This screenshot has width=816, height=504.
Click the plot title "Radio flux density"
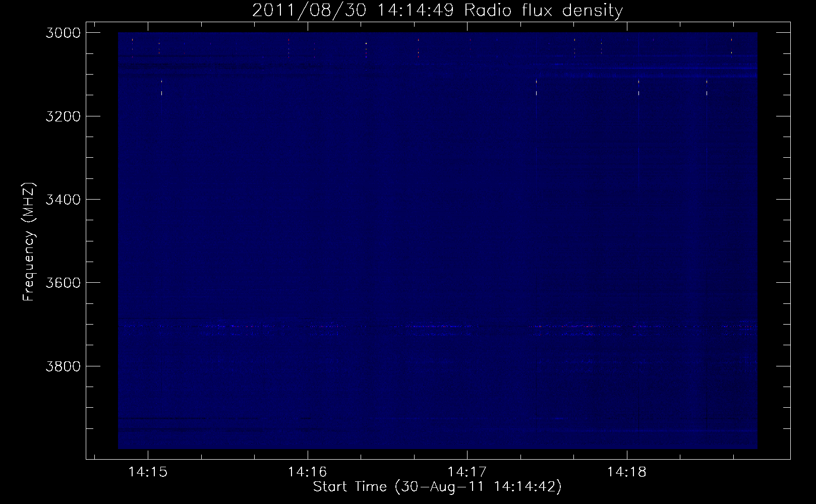(544, 11)
